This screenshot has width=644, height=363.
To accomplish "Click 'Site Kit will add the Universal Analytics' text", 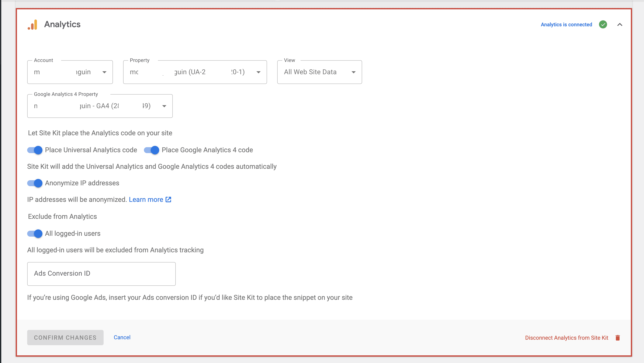I will pos(152,166).
